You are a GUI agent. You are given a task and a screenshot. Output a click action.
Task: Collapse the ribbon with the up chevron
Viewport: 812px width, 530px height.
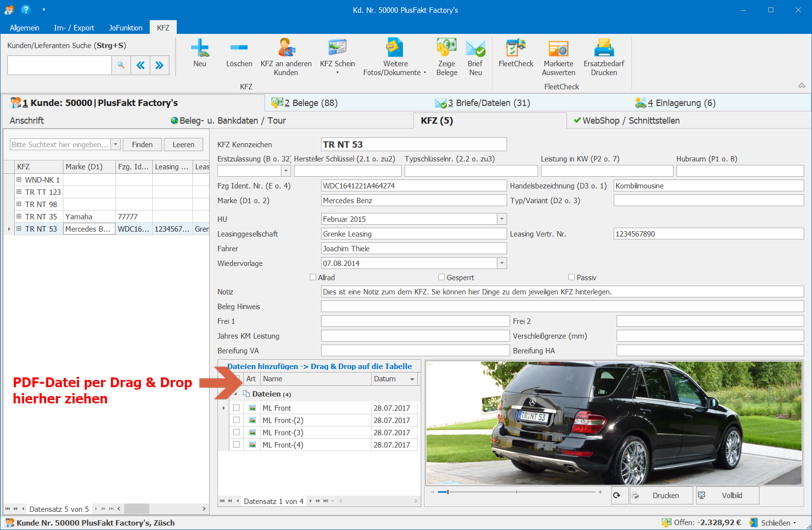pos(802,85)
